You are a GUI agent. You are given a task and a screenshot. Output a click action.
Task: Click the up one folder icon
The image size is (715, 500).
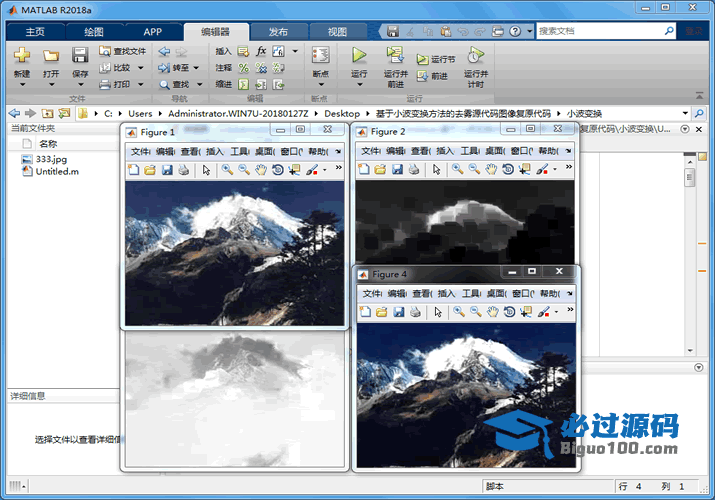[47, 113]
